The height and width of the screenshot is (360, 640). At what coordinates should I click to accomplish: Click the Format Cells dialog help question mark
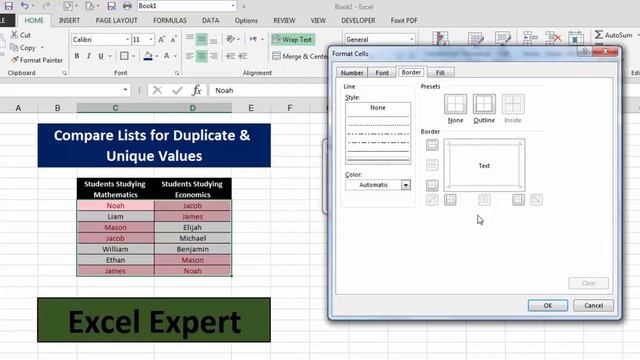coord(584,51)
